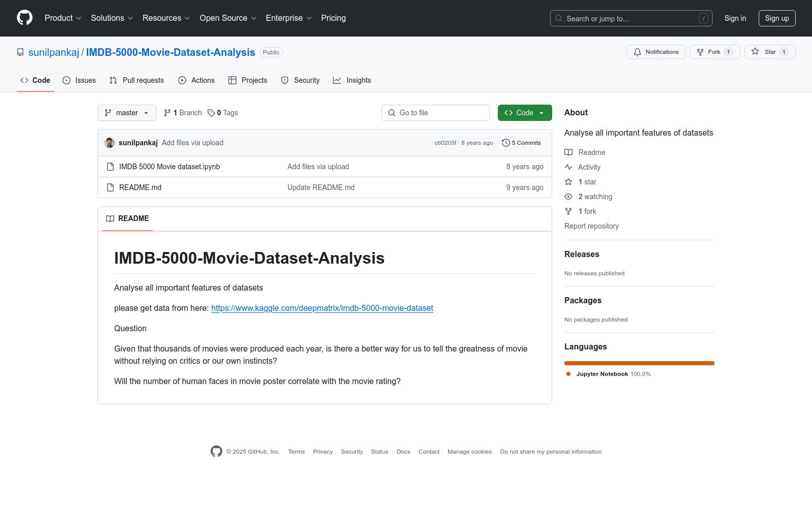Click the commit history clock icon
Screen dimensions: 812x508
pyautogui.click(x=505, y=143)
